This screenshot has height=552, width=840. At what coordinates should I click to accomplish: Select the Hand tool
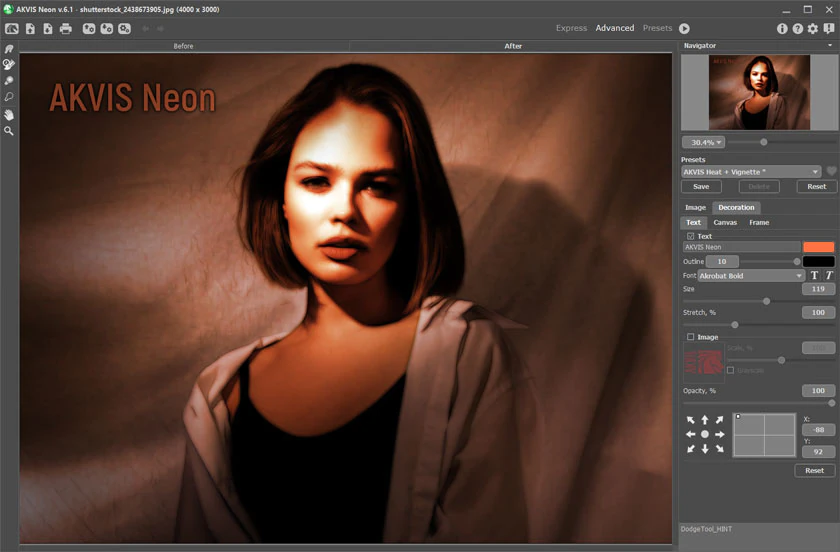pyautogui.click(x=9, y=115)
